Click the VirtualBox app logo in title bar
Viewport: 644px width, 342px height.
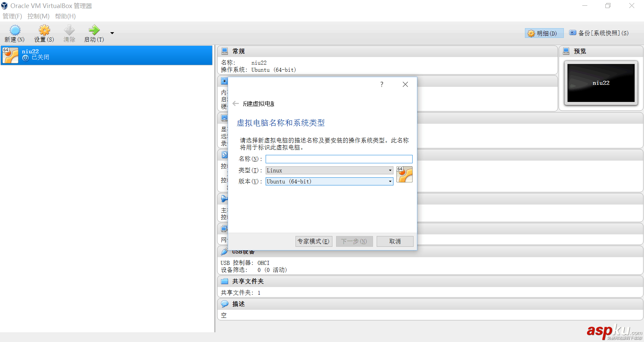4,6
